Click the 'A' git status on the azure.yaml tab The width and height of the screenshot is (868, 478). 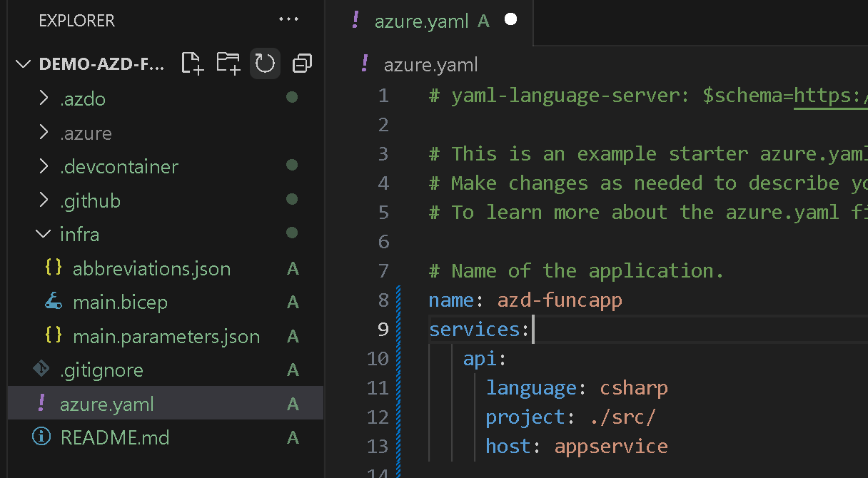click(x=484, y=21)
